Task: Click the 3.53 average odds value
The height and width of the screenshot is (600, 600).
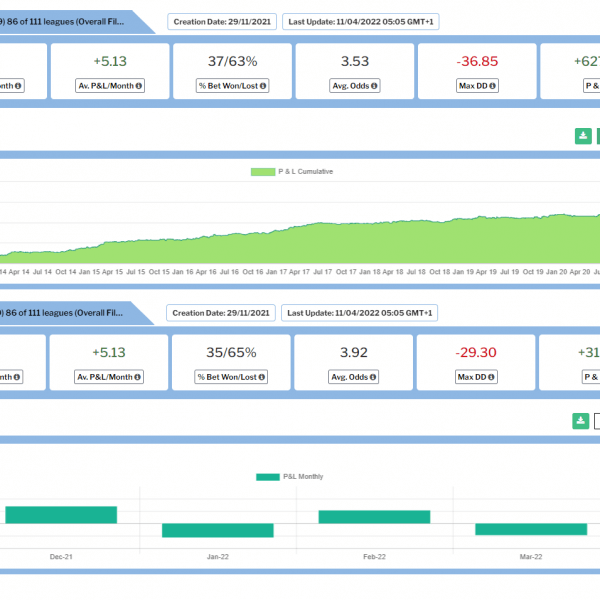Action: pos(355,61)
